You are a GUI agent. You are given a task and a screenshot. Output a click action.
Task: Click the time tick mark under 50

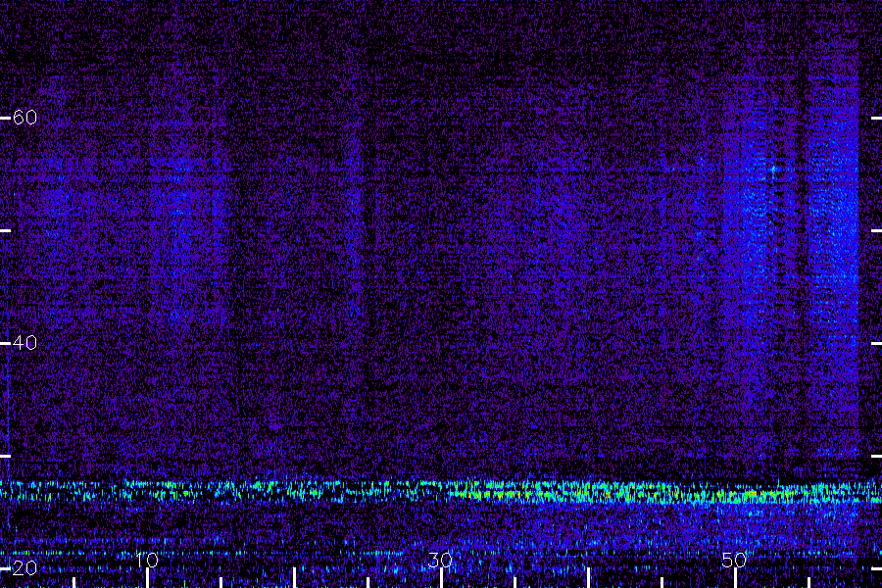tap(735, 578)
